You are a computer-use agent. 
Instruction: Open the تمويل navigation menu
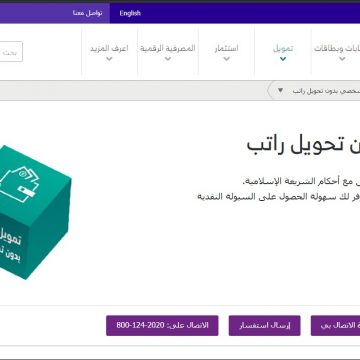(283, 48)
